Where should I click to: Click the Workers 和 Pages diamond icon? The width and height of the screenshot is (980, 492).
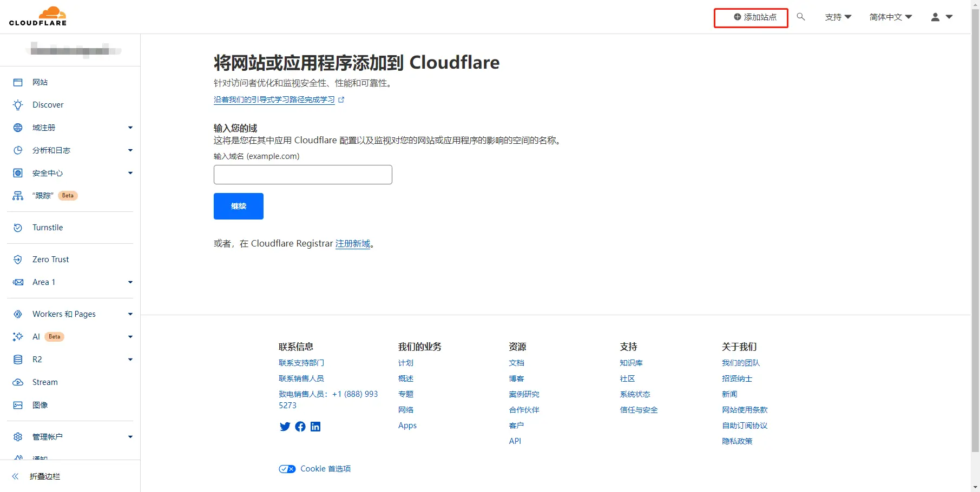(x=18, y=314)
